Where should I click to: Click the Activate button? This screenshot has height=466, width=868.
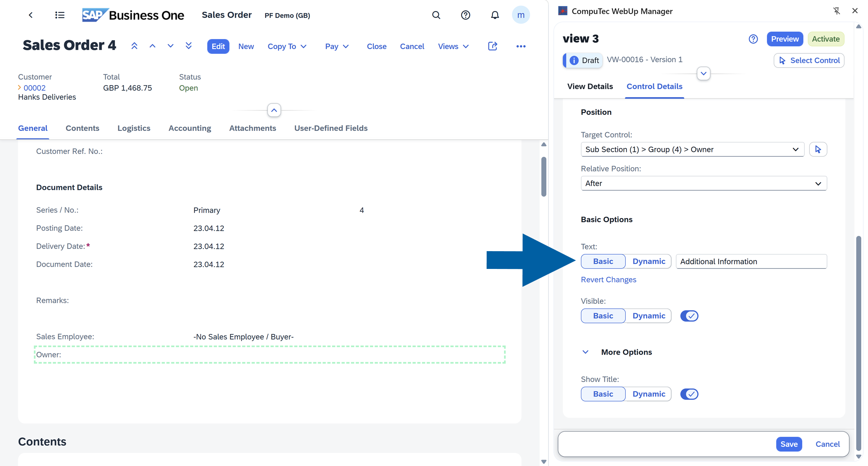(826, 39)
